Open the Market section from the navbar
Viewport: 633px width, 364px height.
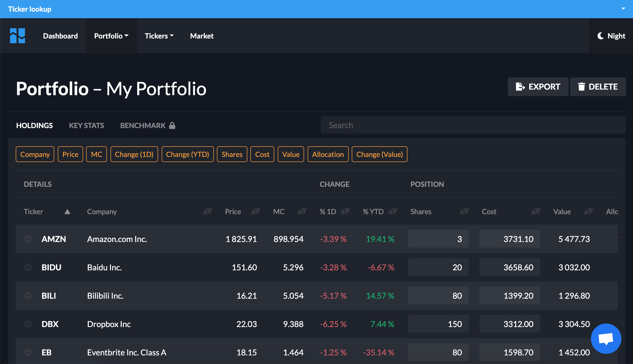[x=201, y=36]
